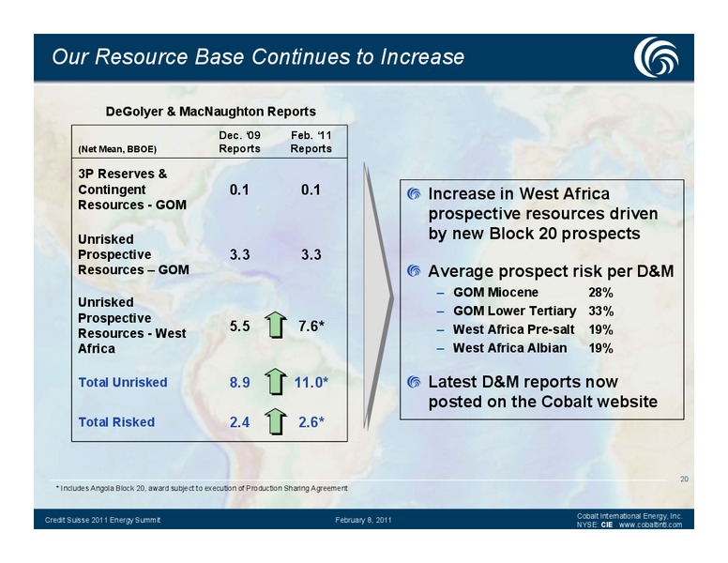Click 'Credit Suisse 2011 Energy Summit' footer text
728x563 pixels.
102,520
